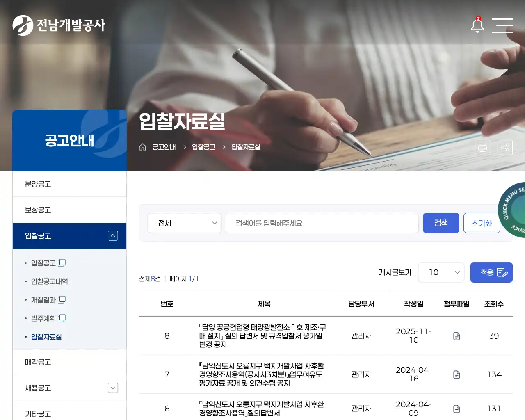The image size is (525, 420).
Task: Download attachment for post number 8
Action: pyautogui.click(x=457, y=336)
